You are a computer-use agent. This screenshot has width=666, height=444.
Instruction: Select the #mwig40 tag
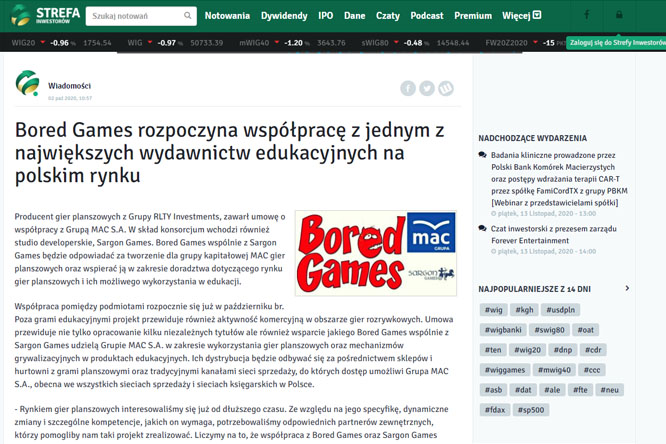click(x=554, y=370)
